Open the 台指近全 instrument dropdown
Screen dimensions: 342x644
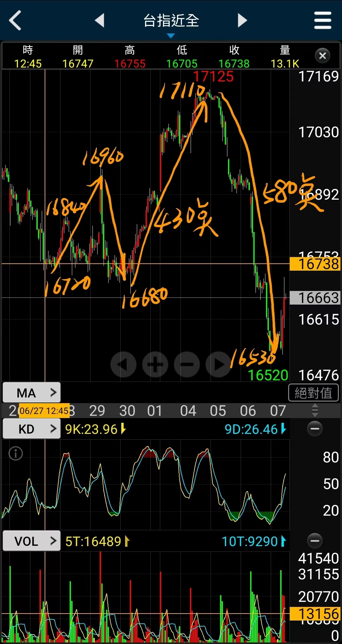pyautogui.click(x=171, y=22)
